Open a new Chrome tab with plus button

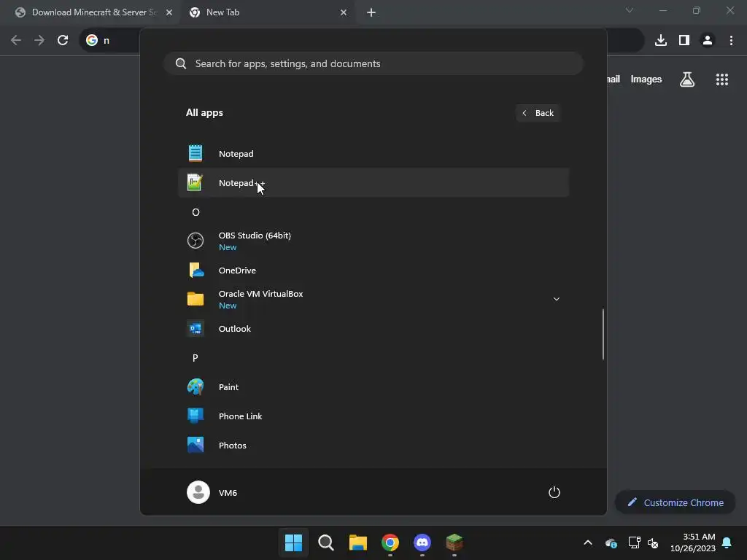(x=371, y=12)
